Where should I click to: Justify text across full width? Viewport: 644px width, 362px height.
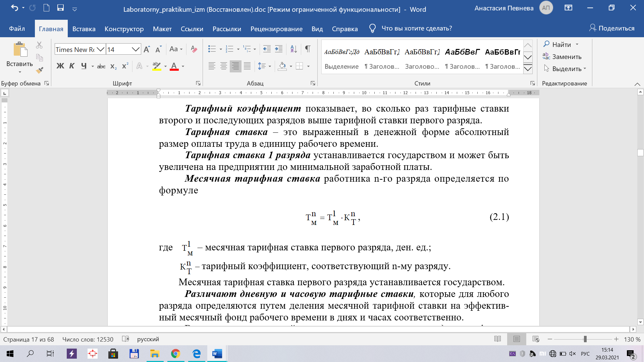click(247, 66)
